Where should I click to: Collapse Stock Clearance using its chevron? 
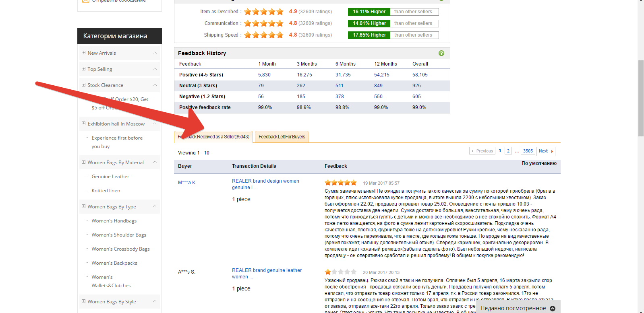155,85
